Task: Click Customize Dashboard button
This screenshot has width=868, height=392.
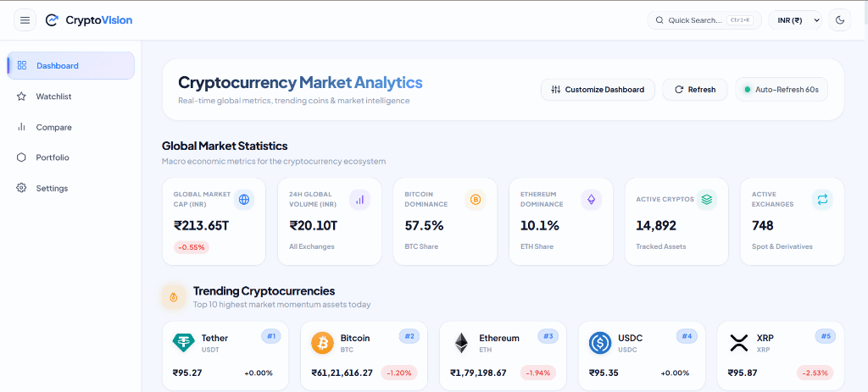Action: tap(598, 90)
